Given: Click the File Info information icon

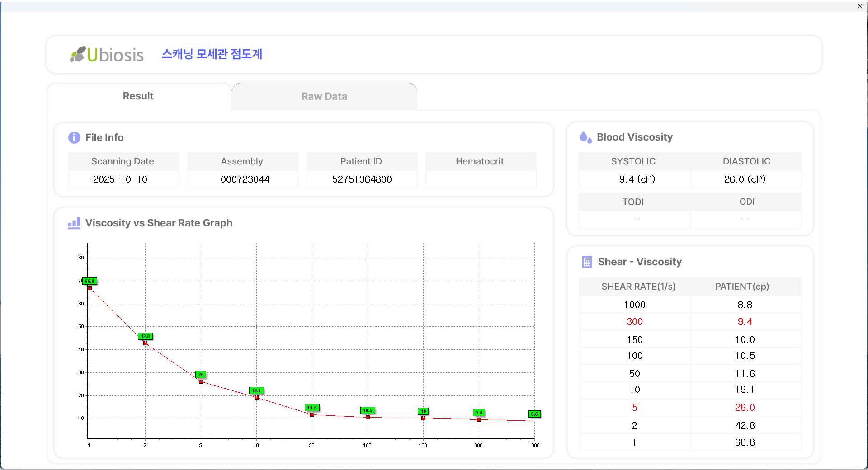Looking at the screenshot, I should (74, 137).
